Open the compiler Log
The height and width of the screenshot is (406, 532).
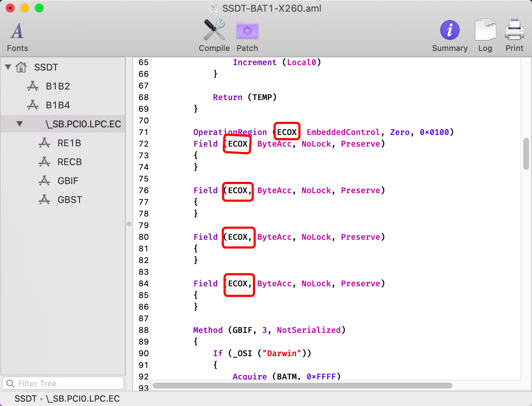pyautogui.click(x=485, y=36)
